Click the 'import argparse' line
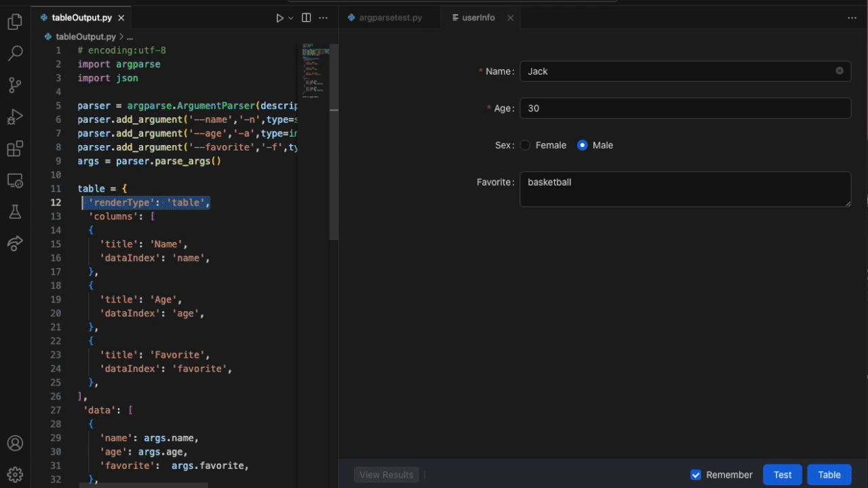Screen dimensions: 868x488 pyautogui.click(x=119, y=64)
